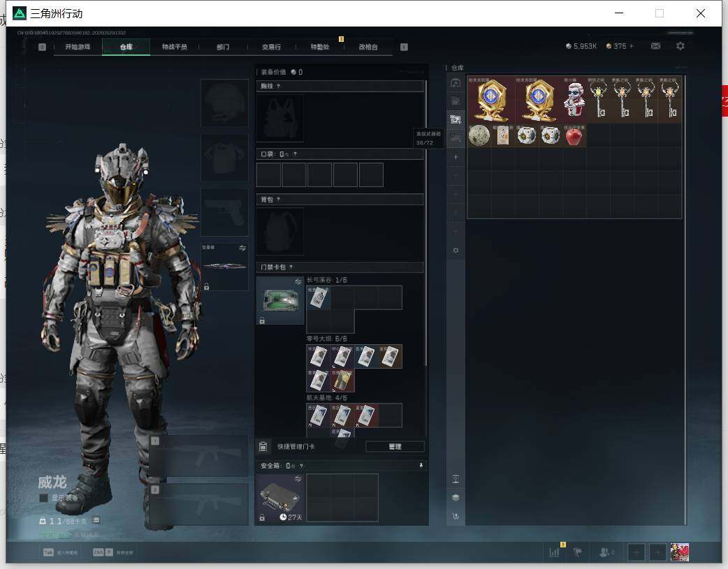Select the paper card item
The height and width of the screenshot is (569, 728).
coord(503,135)
